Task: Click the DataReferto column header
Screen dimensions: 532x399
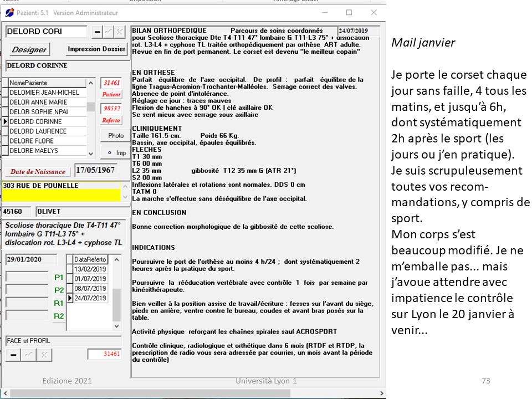Action: 90,259
